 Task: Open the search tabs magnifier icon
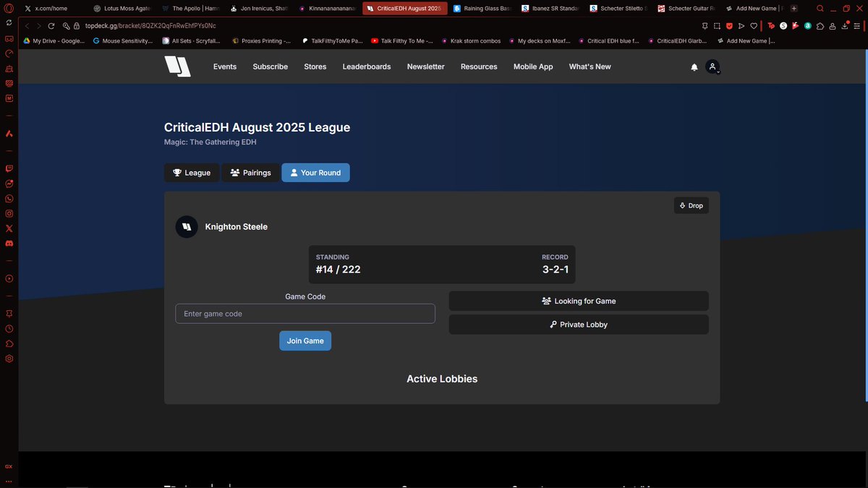pos(820,9)
